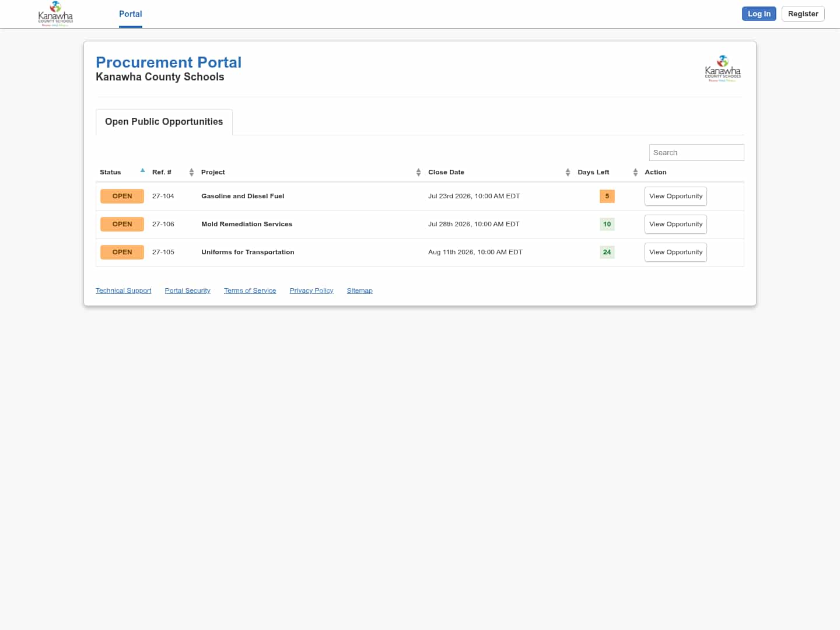The image size is (840, 630).
Task: Click the 10 days left badge
Action: click(607, 224)
